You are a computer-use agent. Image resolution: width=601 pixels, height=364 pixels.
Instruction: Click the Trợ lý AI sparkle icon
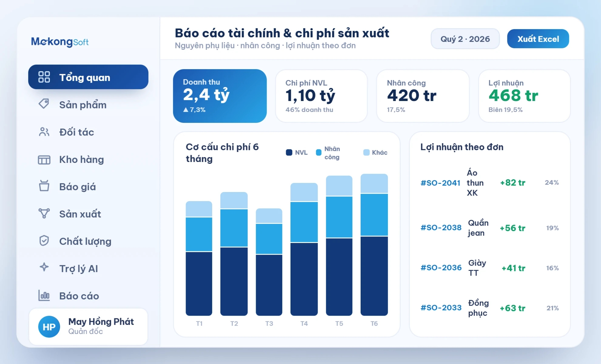[x=44, y=267]
